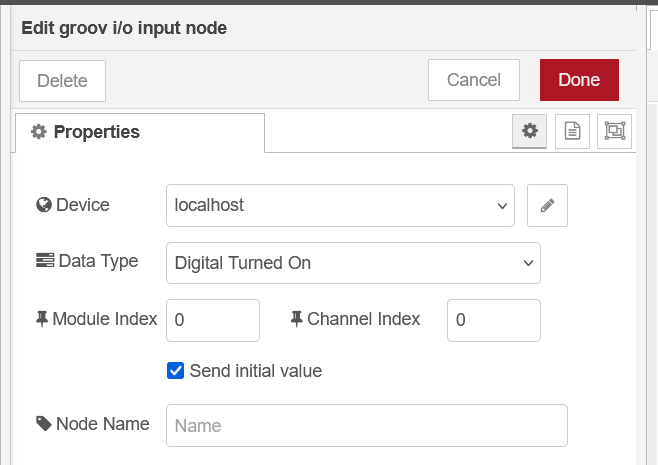Edit the localhost device with pencil icon
This screenshot has height=465, width=658.
coord(547,206)
